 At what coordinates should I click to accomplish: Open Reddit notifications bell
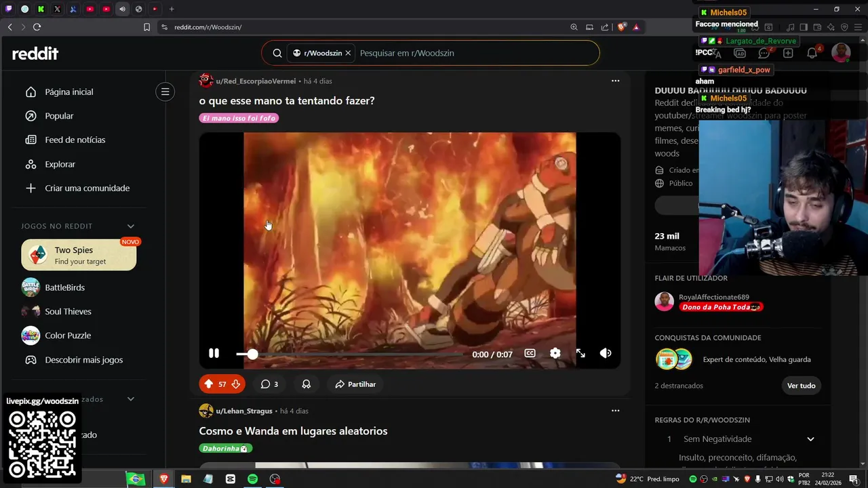pyautogui.click(x=812, y=53)
